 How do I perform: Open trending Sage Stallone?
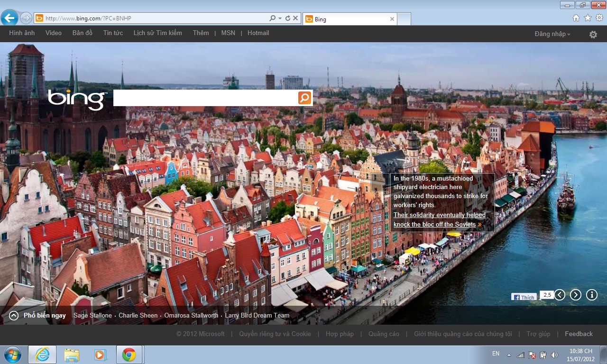92,316
